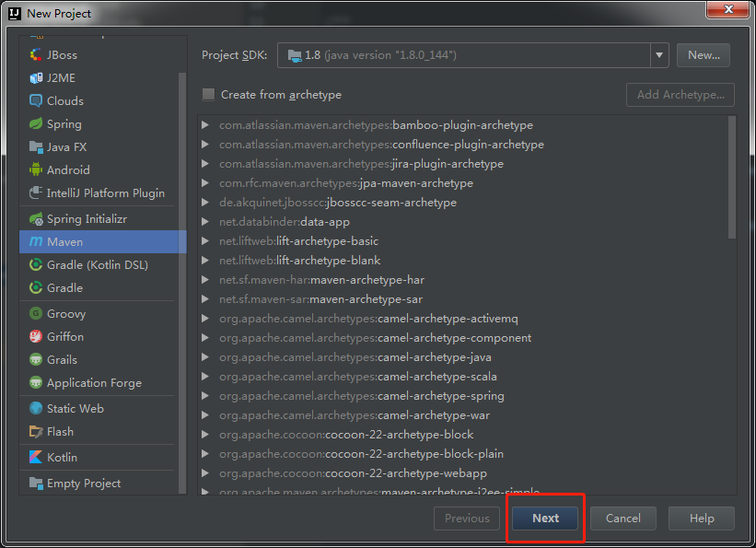Image resolution: width=756 pixels, height=548 pixels.
Task: Click the Flash folder icon
Action: click(36, 432)
